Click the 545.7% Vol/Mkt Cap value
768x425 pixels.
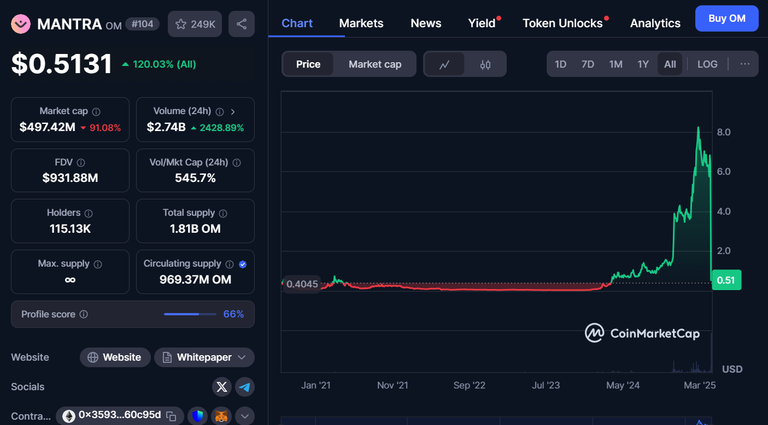pyautogui.click(x=195, y=178)
